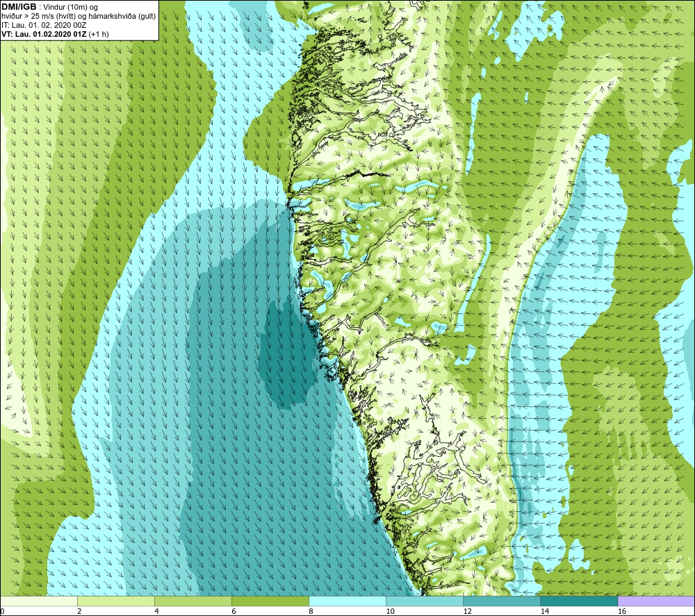The height and width of the screenshot is (616, 695).
Task: Click the 'DMI/IGB' title text
Action: pos(19,7)
